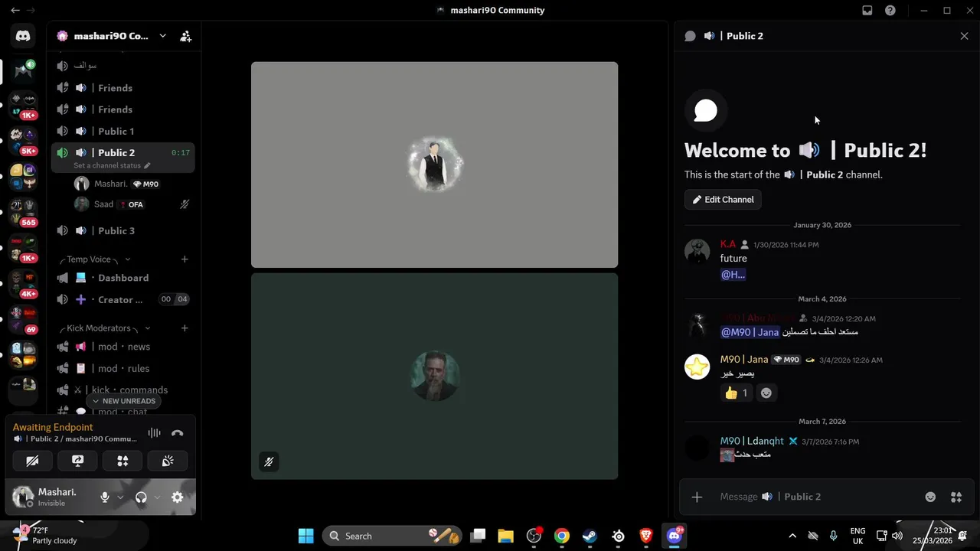Open the help question mark icon
The width and height of the screenshot is (980, 551).
pos(890,11)
